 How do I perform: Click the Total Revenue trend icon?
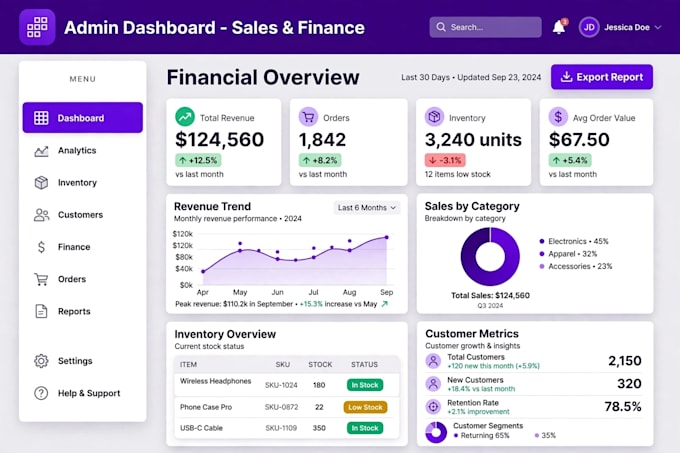(x=185, y=117)
